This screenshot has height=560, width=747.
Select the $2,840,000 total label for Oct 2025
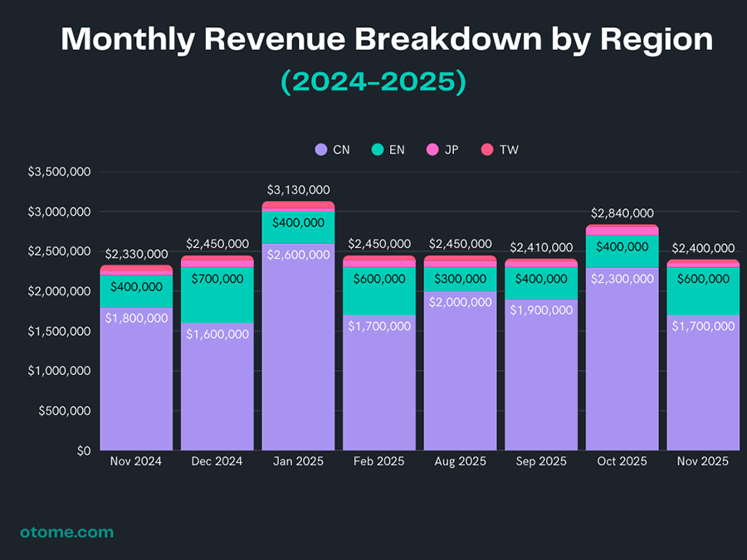coord(622,213)
